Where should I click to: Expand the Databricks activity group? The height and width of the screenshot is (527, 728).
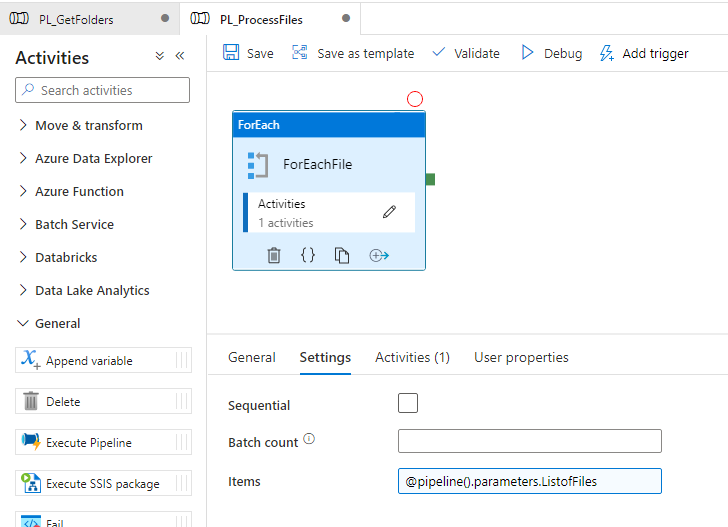[x=66, y=257]
